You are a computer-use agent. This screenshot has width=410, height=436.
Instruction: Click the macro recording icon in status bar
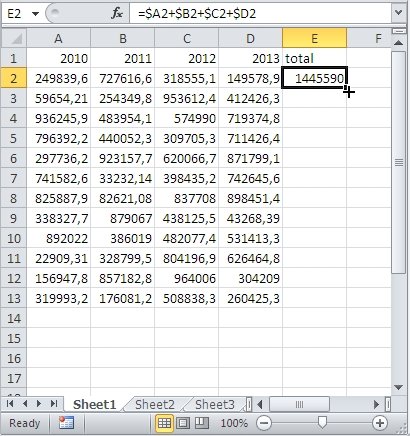66,423
